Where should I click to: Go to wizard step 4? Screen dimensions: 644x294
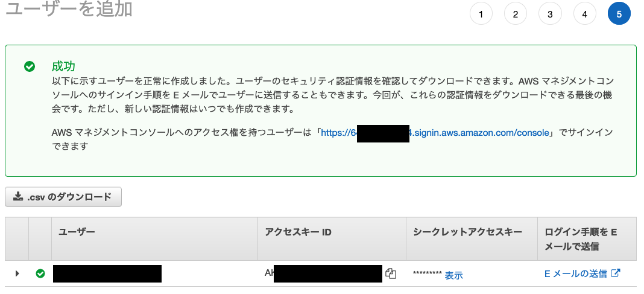tap(584, 15)
